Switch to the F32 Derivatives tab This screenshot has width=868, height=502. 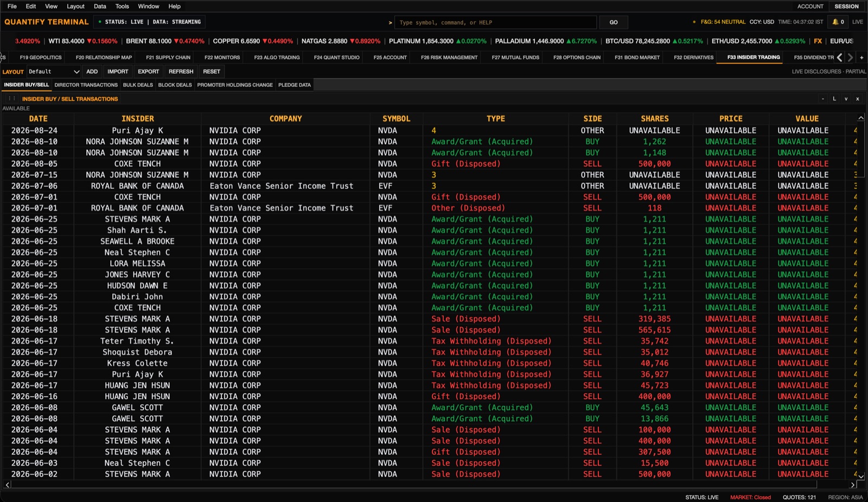coord(693,58)
